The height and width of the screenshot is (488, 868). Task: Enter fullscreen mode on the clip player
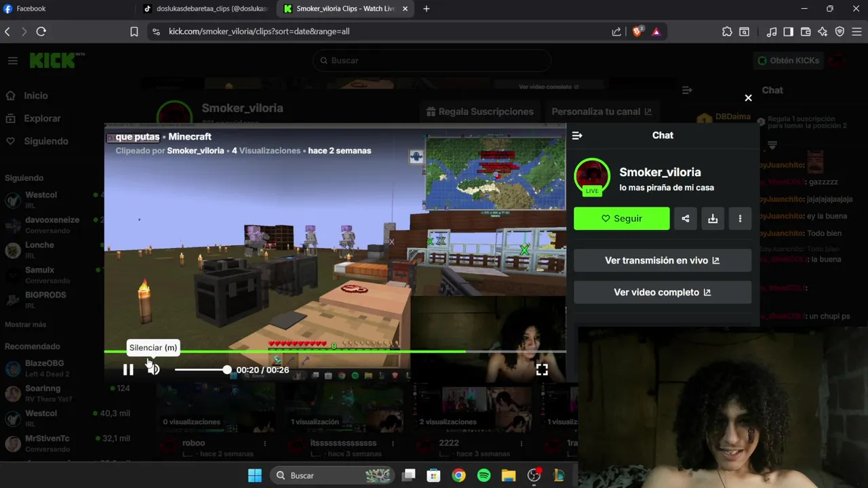click(x=542, y=369)
